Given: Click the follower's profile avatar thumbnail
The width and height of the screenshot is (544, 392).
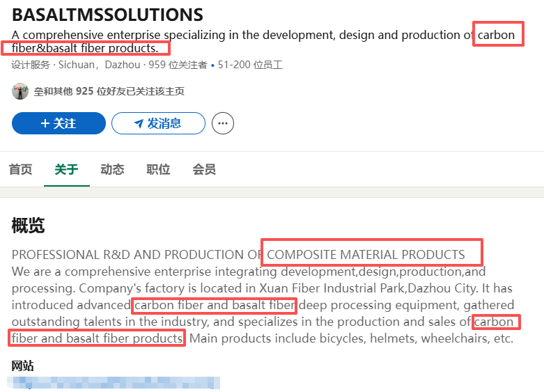Looking at the screenshot, I should click(x=20, y=91).
